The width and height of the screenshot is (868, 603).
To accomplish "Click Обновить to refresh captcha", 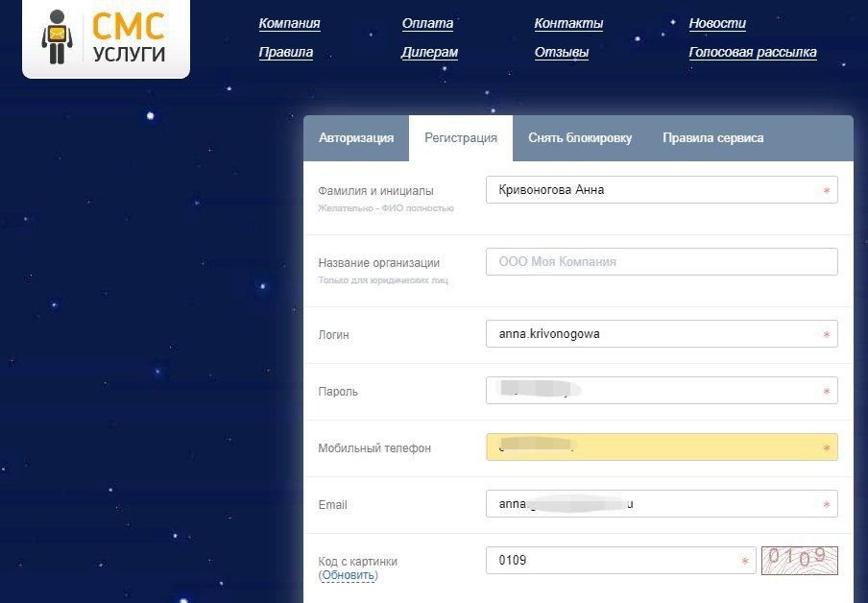I will click(x=348, y=575).
